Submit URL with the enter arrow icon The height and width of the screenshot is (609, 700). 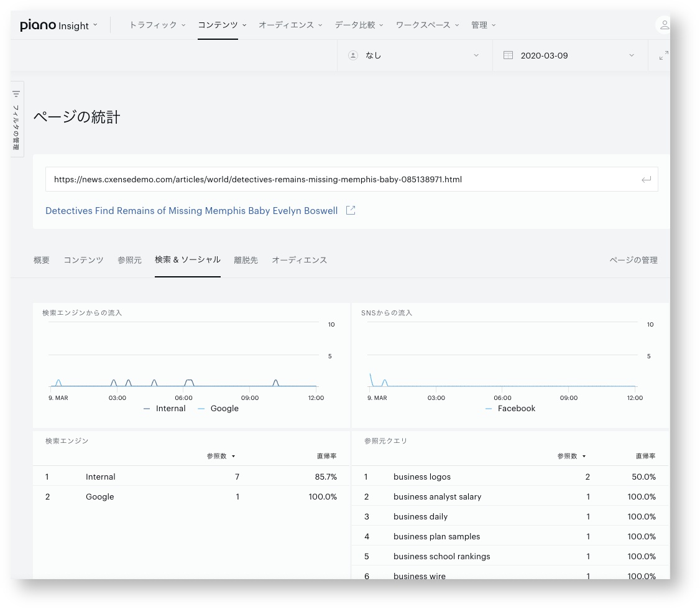pyautogui.click(x=646, y=180)
